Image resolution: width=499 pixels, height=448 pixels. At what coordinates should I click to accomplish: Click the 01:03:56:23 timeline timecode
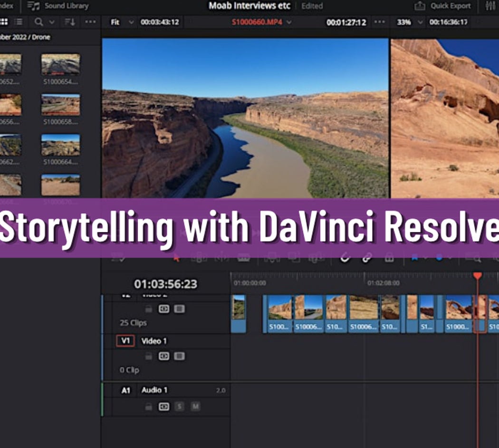165,284
